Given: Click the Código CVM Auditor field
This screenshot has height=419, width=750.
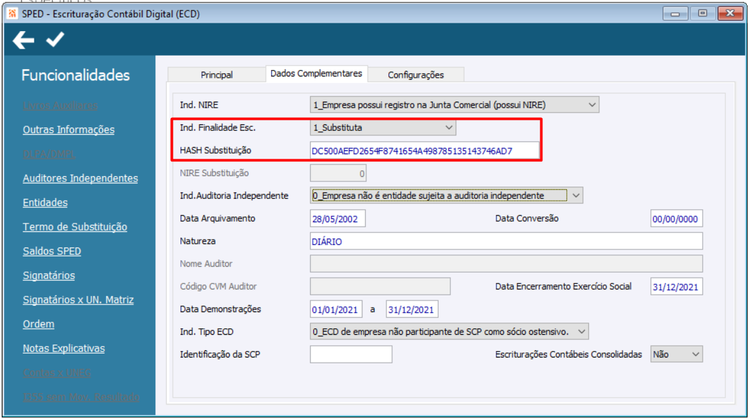Looking at the screenshot, I should point(380,287).
